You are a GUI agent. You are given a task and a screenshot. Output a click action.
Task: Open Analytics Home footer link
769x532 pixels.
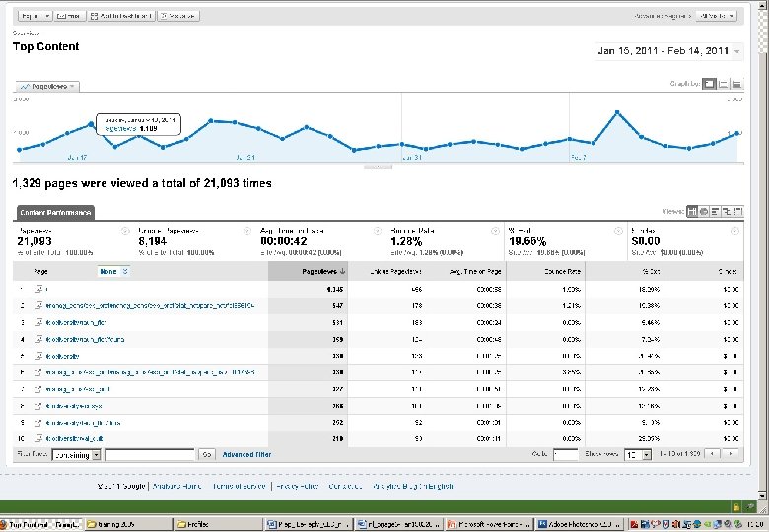coord(176,486)
